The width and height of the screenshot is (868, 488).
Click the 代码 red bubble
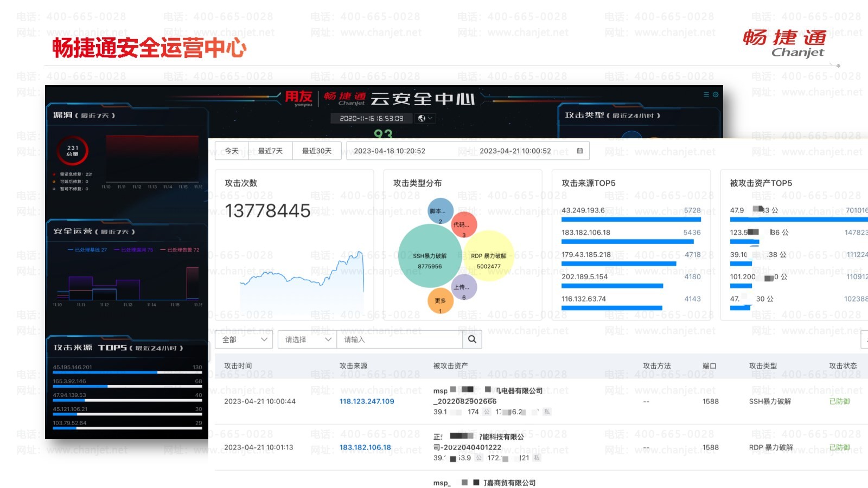click(463, 224)
